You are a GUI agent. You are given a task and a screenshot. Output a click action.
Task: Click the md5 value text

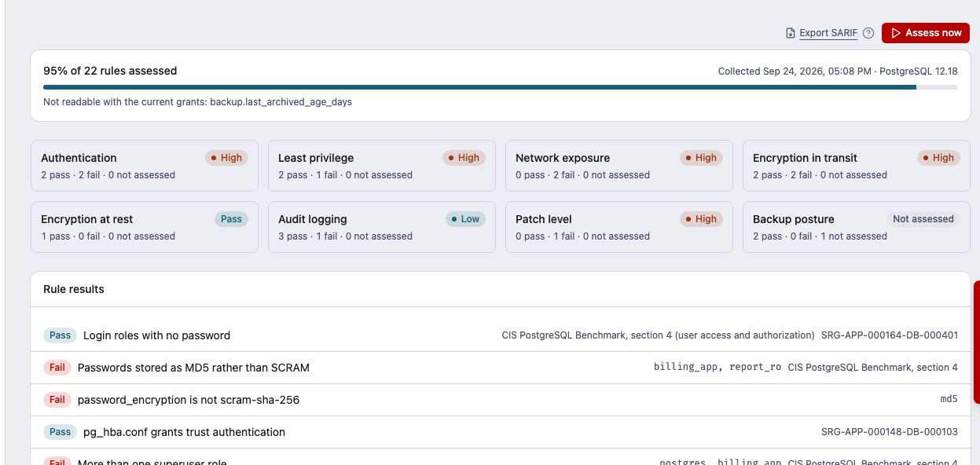(x=949, y=400)
